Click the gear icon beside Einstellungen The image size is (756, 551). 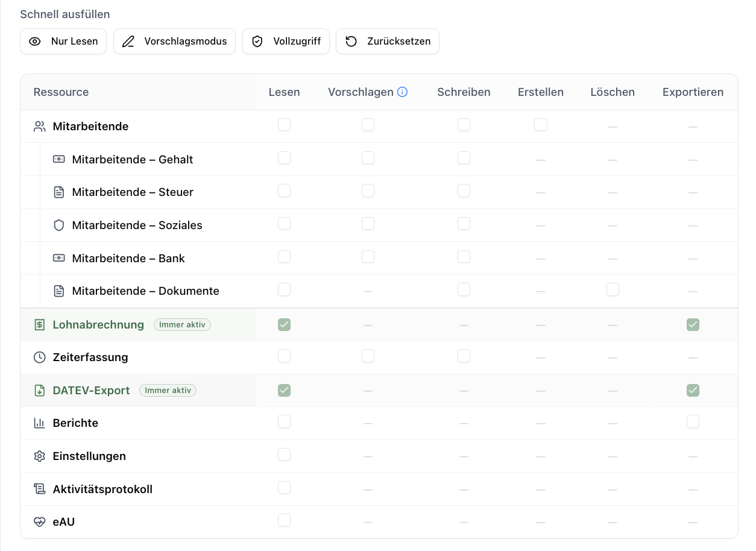40,456
